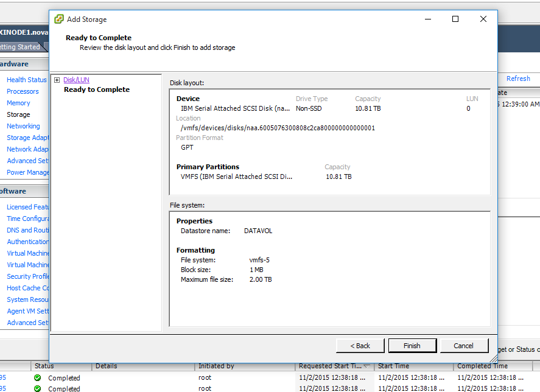Click the vmfs-5 file system value
The image size is (540, 392).
259,260
